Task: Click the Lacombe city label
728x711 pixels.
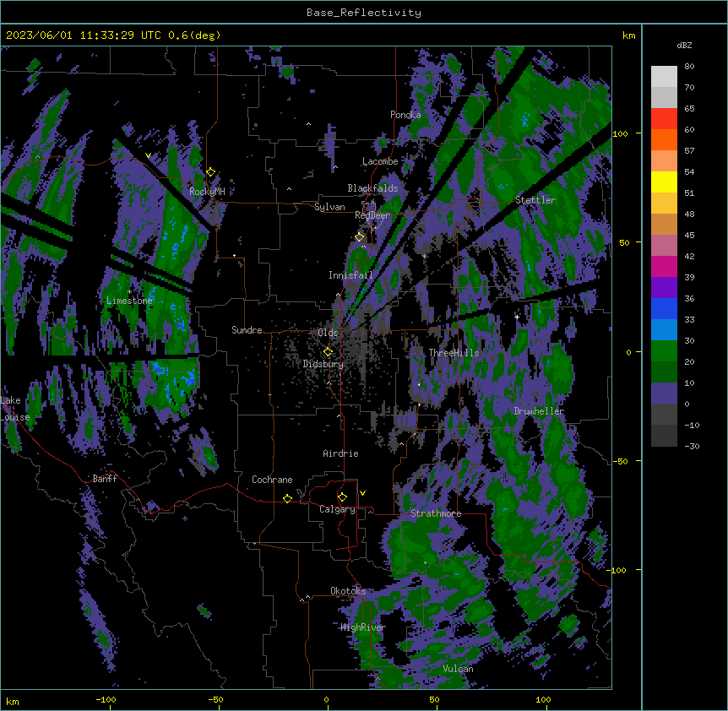Action: click(380, 161)
